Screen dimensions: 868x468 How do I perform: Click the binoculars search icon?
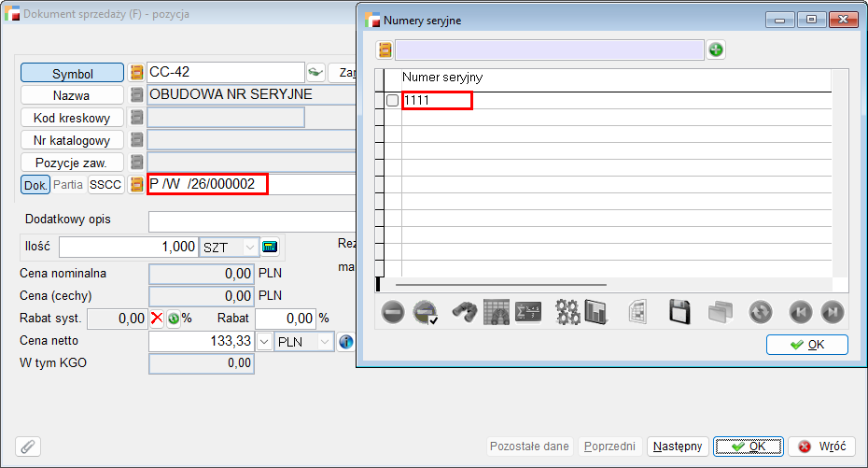click(x=465, y=312)
